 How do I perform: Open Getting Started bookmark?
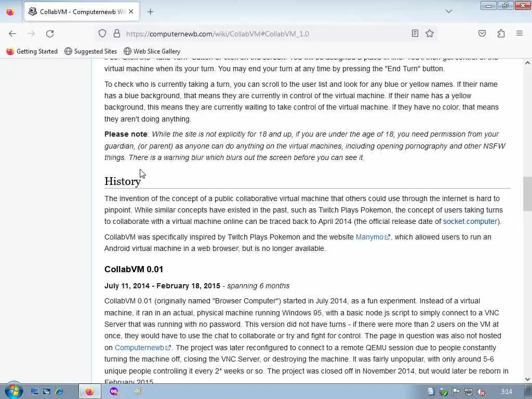click(32, 51)
